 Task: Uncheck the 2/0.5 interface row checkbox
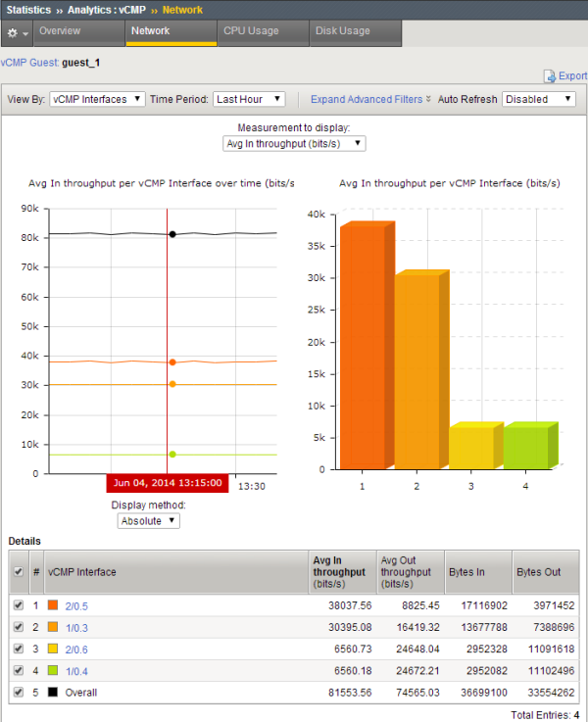pos(17,605)
